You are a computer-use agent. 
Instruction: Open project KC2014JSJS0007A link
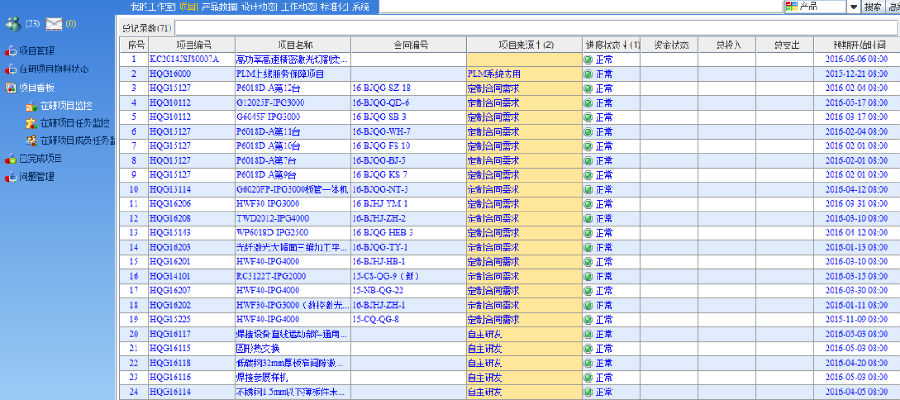tap(184, 59)
